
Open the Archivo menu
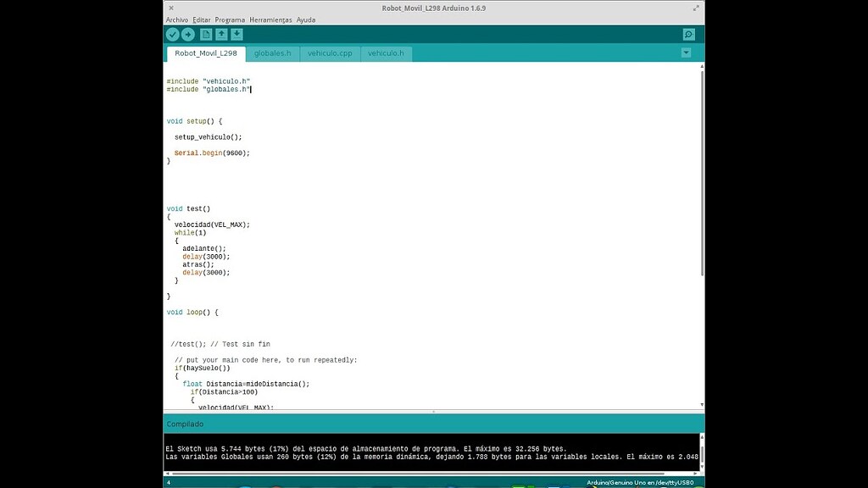[177, 19]
